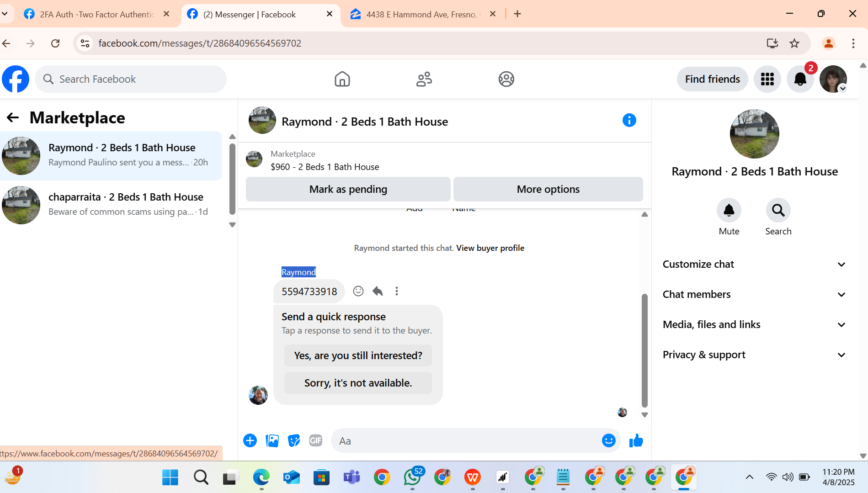React to message 5594733918 with emoji
The image size is (868, 493).
pos(358,291)
